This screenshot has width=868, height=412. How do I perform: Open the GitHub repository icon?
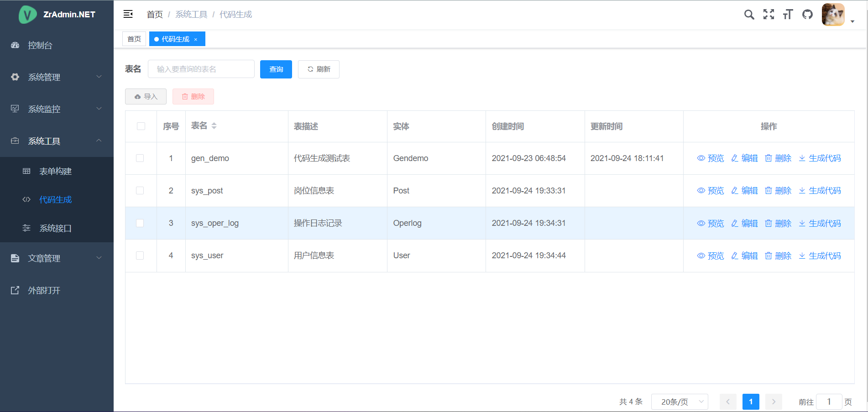(807, 15)
